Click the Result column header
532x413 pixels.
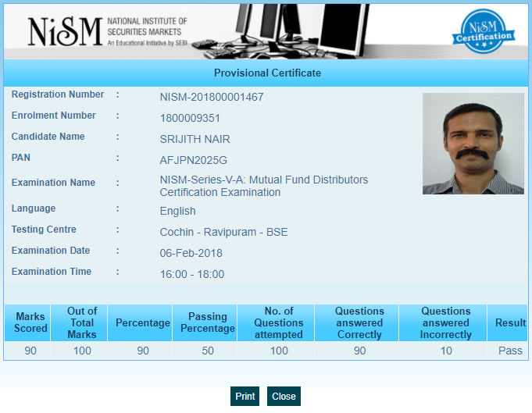coord(508,322)
